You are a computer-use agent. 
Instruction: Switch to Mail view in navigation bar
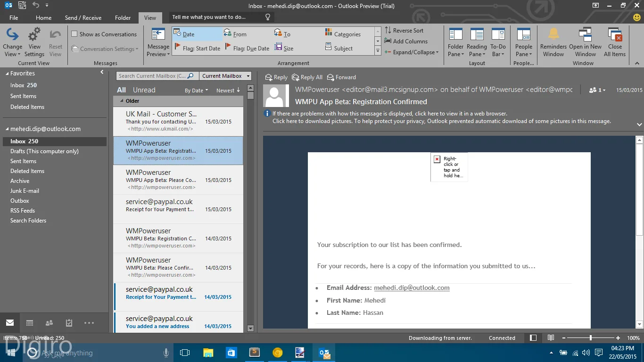pyautogui.click(x=10, y=323)
